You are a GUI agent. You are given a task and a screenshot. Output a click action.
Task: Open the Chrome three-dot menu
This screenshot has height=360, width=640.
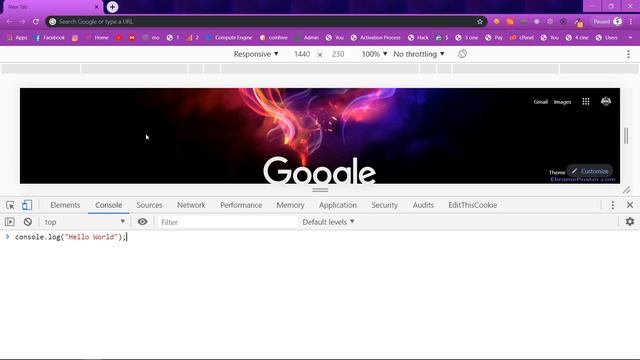[631, 22]
